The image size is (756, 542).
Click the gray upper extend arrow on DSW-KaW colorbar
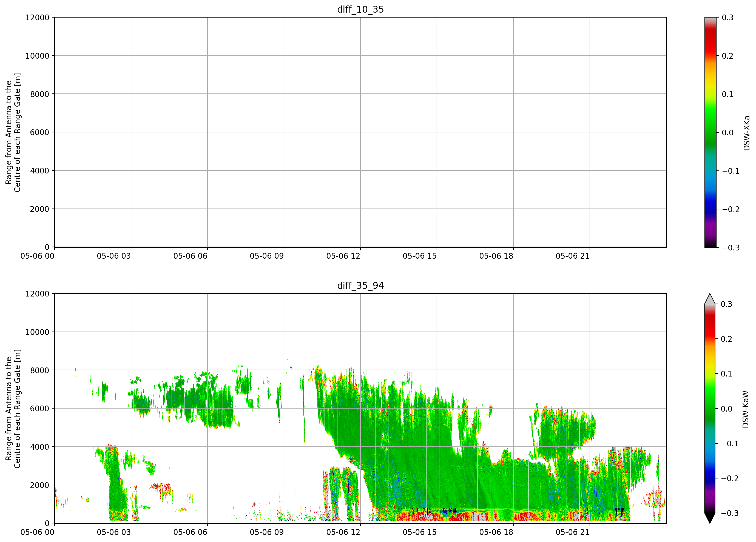(710, 299)
